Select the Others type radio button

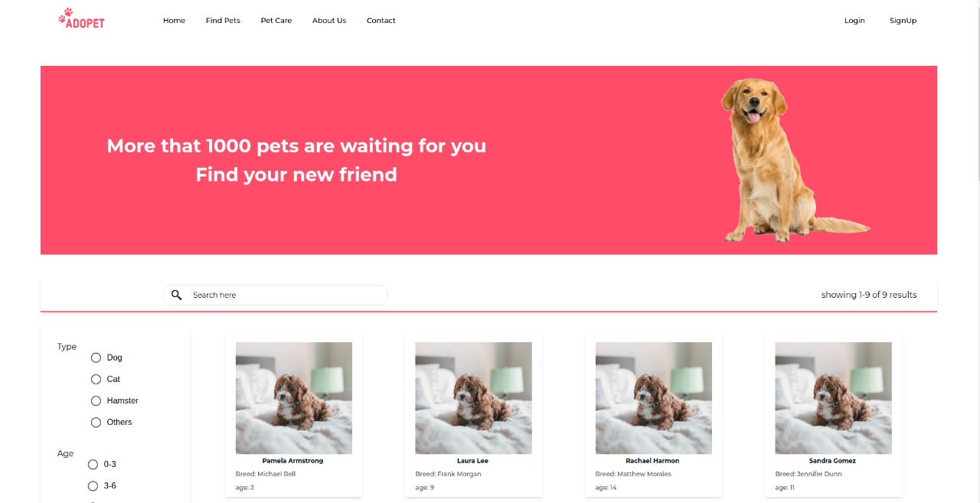96,422
